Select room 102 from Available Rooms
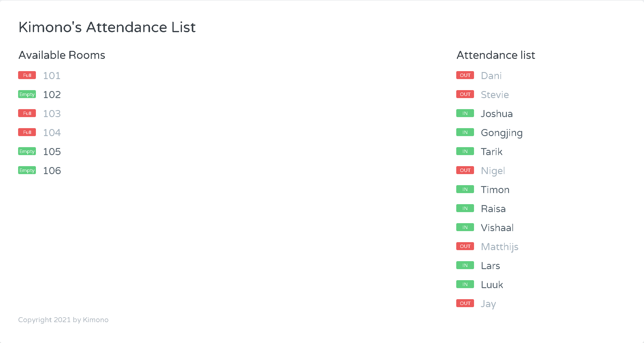 pyautogui.click(x=52, y=94)
